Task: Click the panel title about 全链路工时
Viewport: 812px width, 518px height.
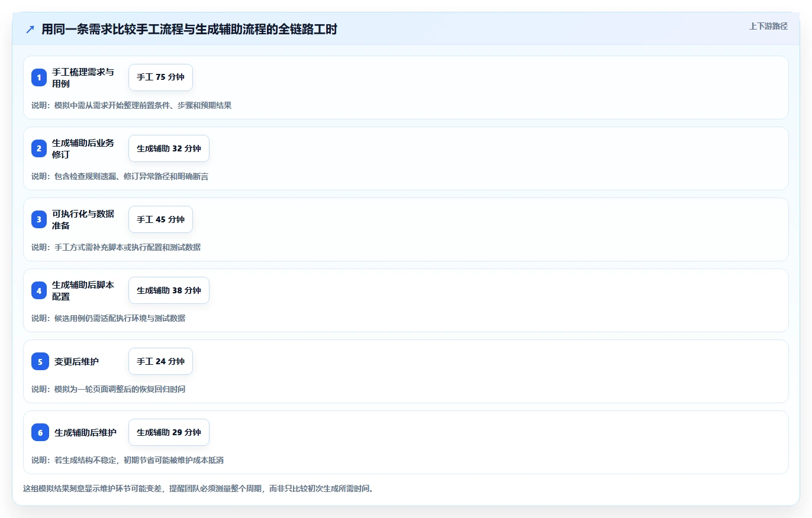Action: [189, 30]
